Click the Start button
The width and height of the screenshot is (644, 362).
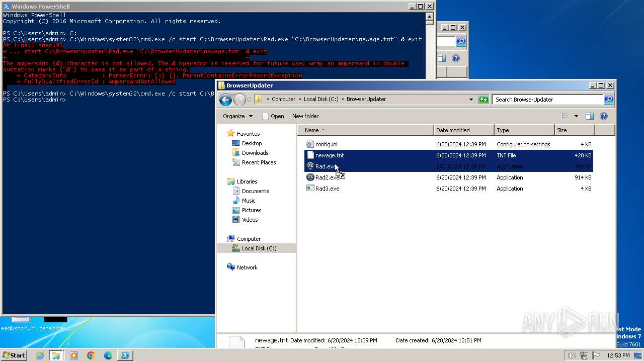coord(14,355)
